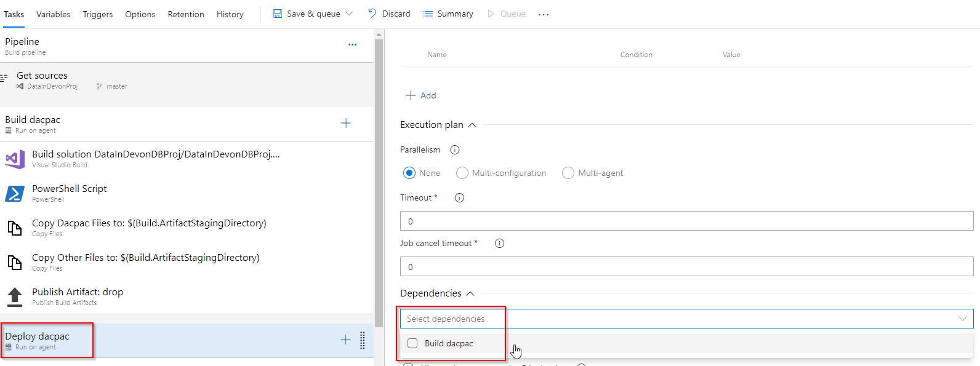Select the Multi-configuration parallelism option

coord(462,173)
